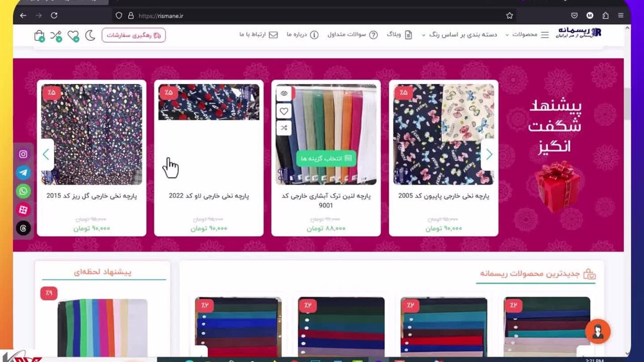Toggle wishlist heart on linen fabric card
Viewport: 644px width, 362px height.
pyautogui.click(x=284, y=111)
